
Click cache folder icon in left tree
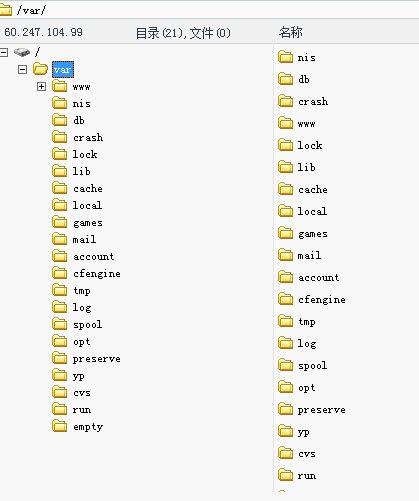pyautogui.click(x=60, y=188)
